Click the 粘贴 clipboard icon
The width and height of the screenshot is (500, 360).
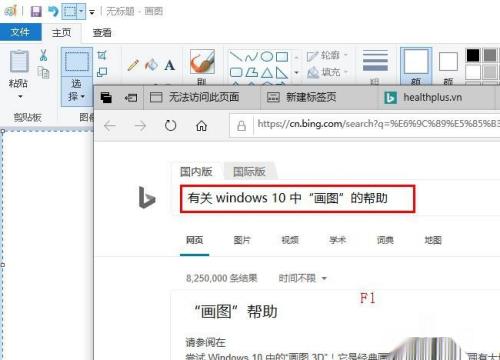pos(19,61)
